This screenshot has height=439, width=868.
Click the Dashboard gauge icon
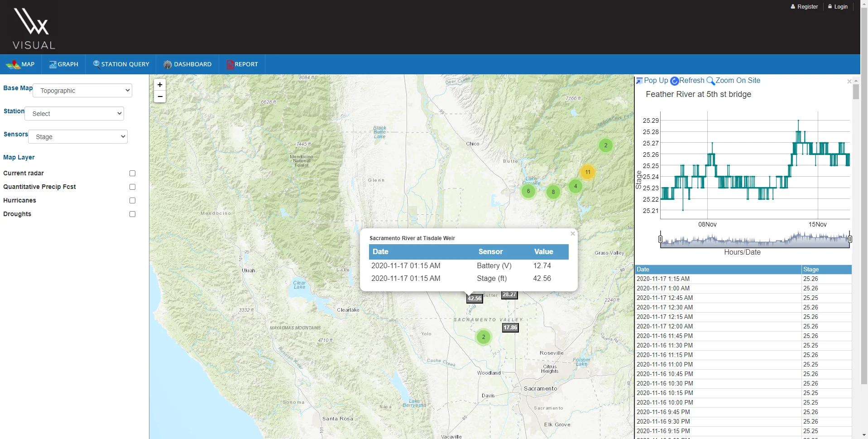(168, 64)
